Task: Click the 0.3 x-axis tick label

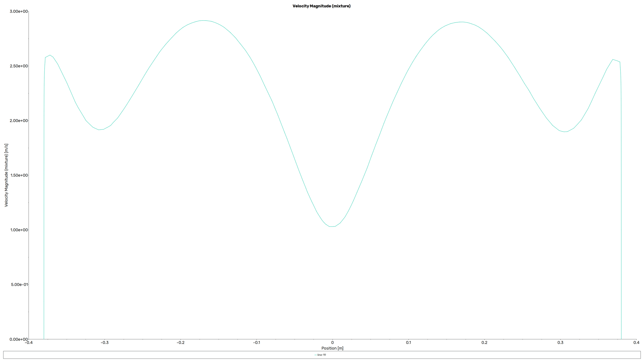Action: [560, 342]
